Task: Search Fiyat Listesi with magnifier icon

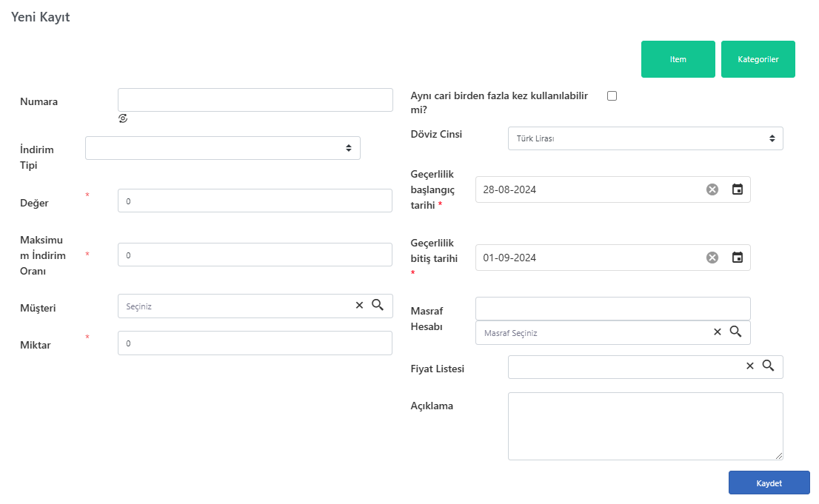Action: (x=768, y=365)
